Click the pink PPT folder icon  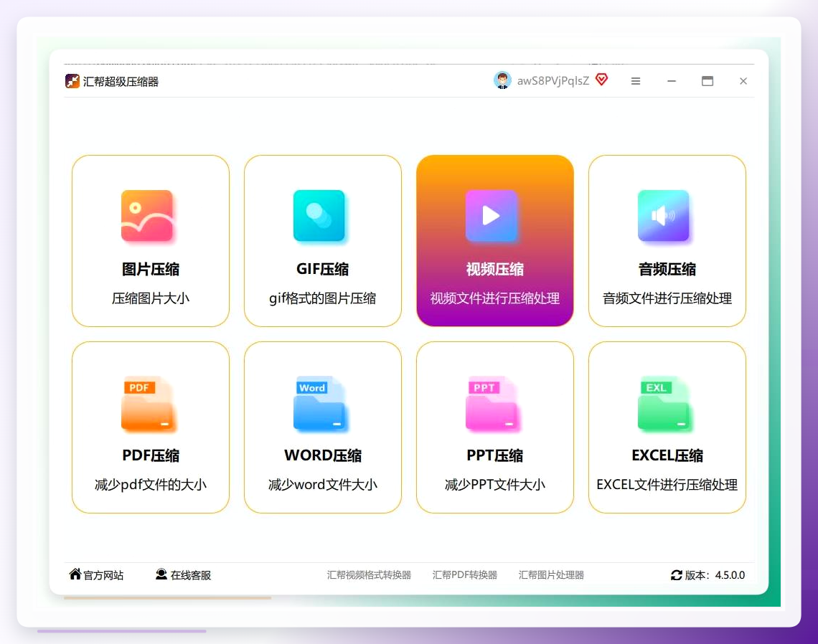click(492, 404)
